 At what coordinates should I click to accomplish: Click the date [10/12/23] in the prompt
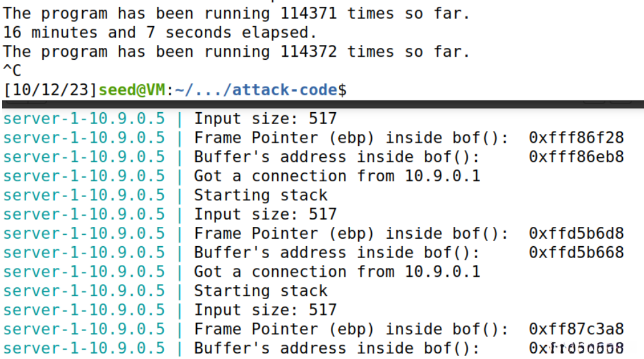pyautogui.click(x=50, y=90)
